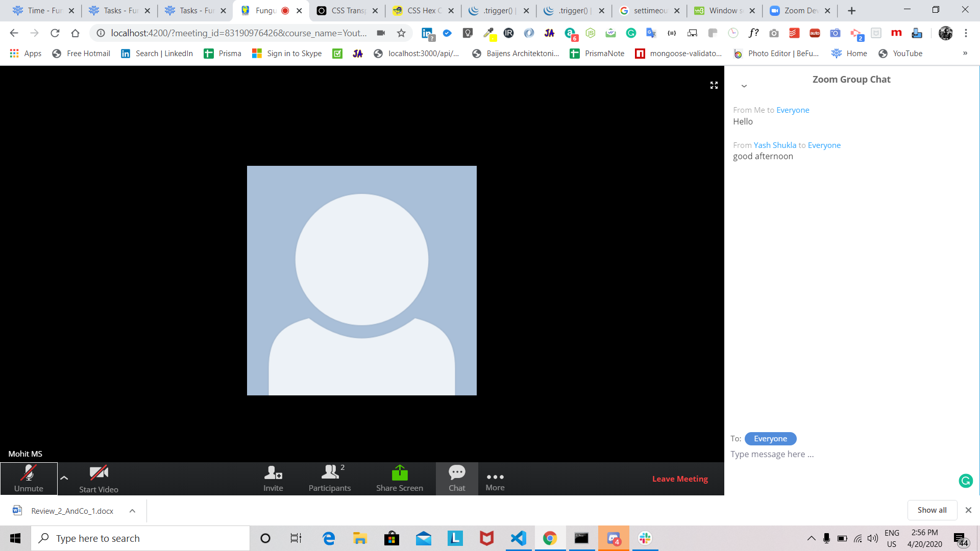Click the green Share Screen icon
This screenshot has height=551, width=980.
click(400, 473)
